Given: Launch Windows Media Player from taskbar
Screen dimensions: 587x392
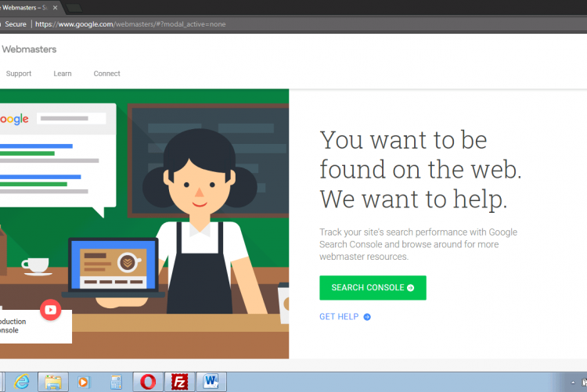Looking at the screenshot, I should click(x=85, y=382).
